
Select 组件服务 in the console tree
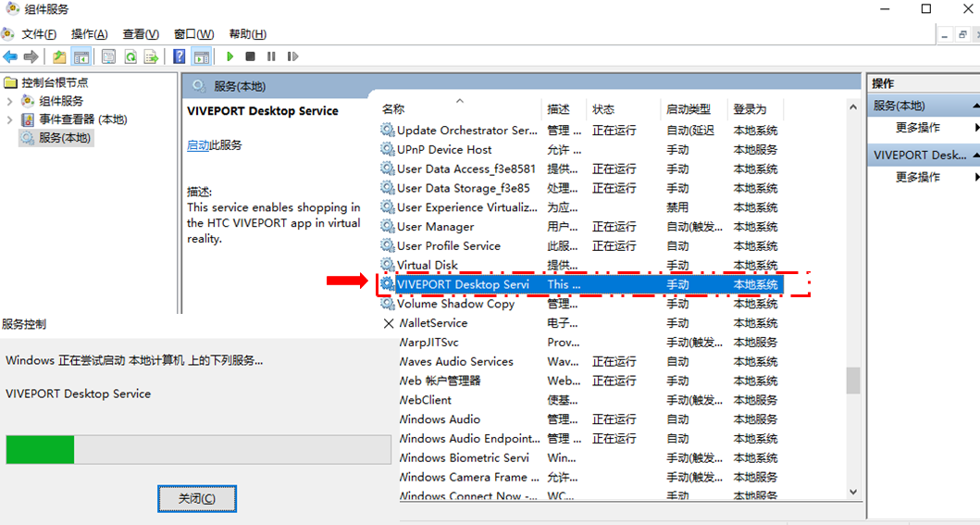61,101
